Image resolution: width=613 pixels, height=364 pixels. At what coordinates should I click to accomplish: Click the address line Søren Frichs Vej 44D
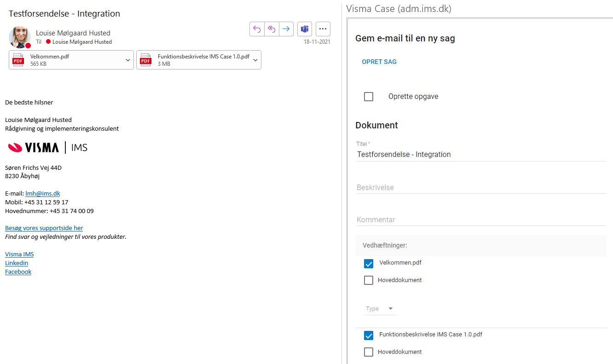[x=33, y=168]
